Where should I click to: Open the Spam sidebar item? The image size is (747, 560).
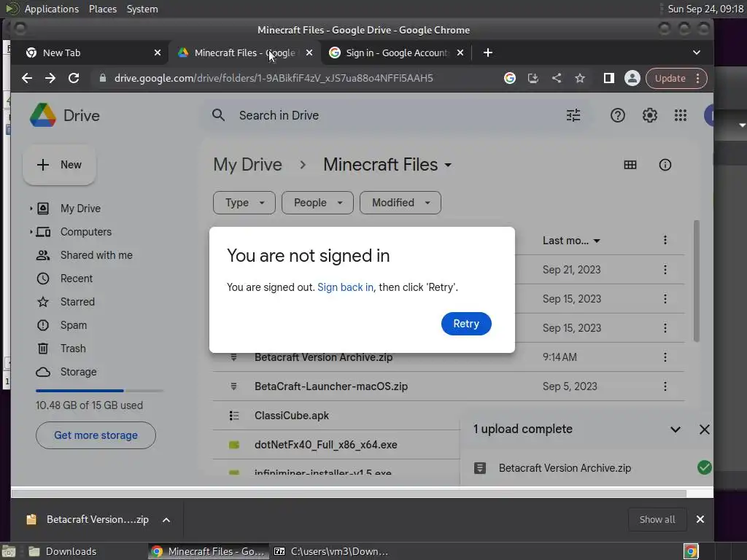pyautogui.click(x=74, y=325)
